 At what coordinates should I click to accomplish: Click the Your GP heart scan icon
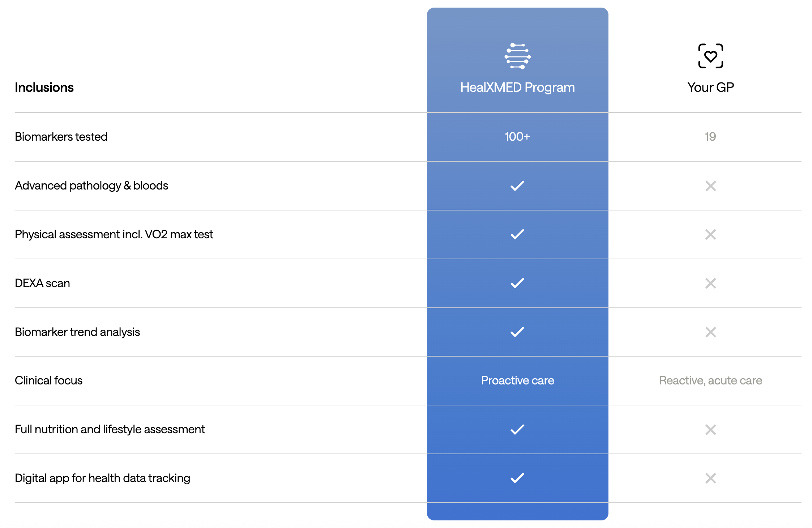coord(710,56)
